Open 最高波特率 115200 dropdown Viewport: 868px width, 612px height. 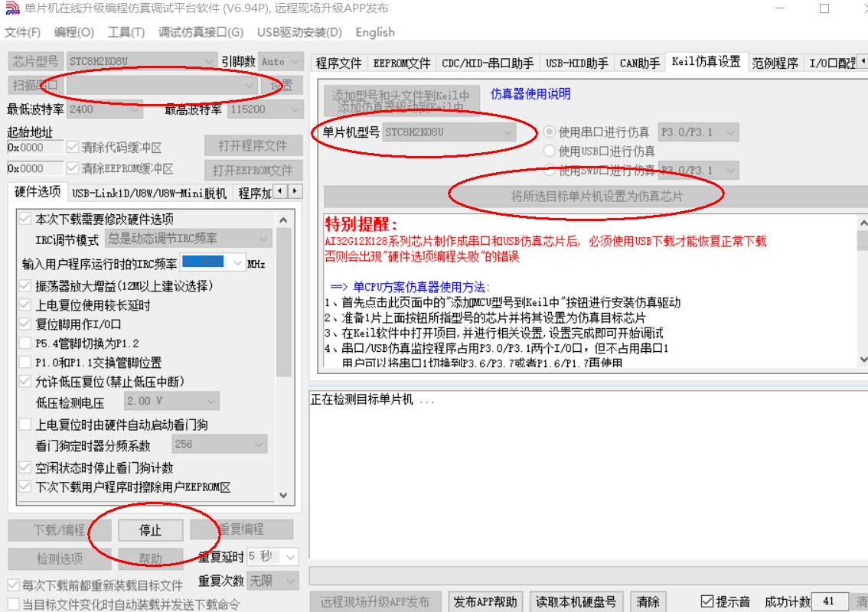click(265, 109)
